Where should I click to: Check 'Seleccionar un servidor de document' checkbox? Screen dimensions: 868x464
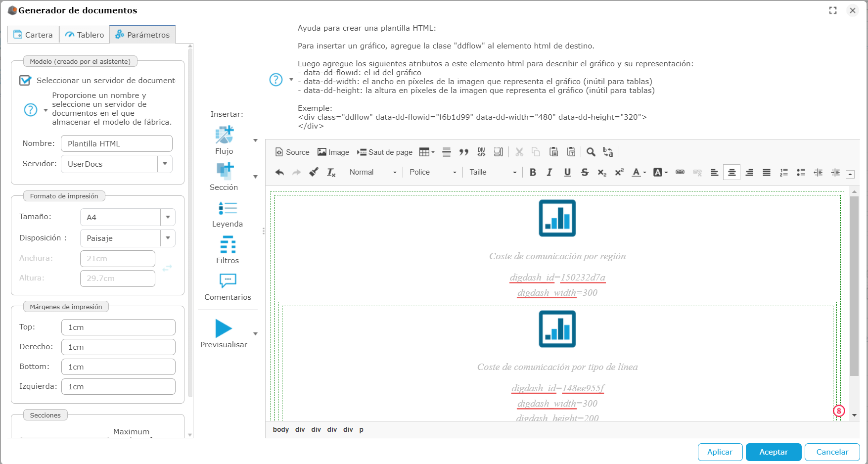pyautogui.click(x=25, y=80)
